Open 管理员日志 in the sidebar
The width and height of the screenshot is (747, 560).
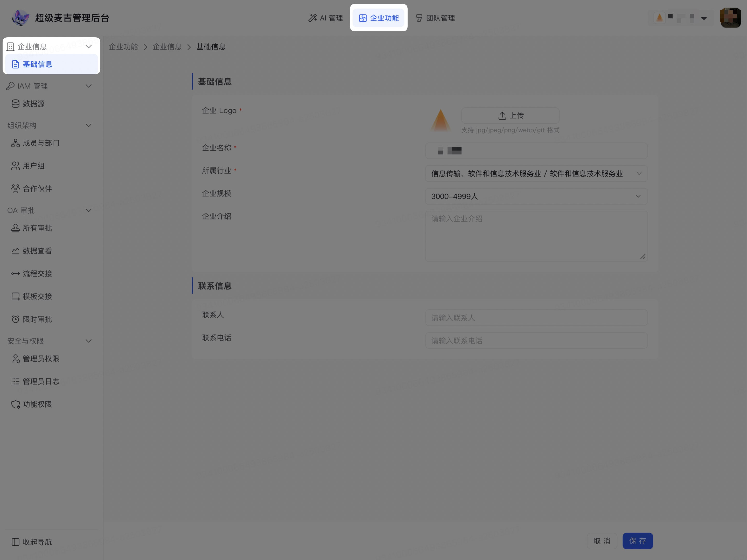tap(51, 381)
